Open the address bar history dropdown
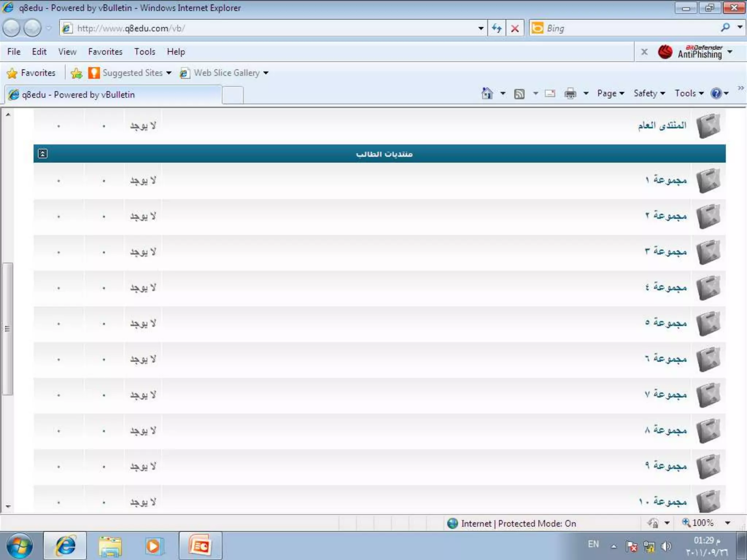This screenshot has width=747, height=560. 481,28
